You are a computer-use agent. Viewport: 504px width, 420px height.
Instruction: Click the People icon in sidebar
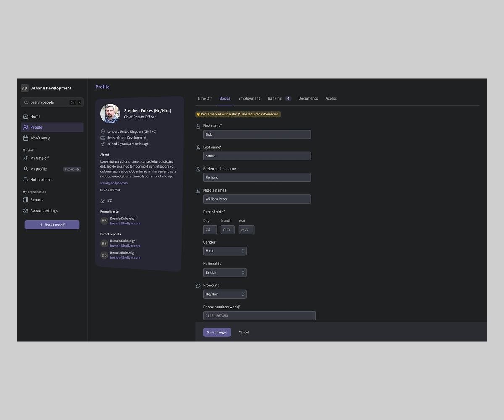pos(26,127)
